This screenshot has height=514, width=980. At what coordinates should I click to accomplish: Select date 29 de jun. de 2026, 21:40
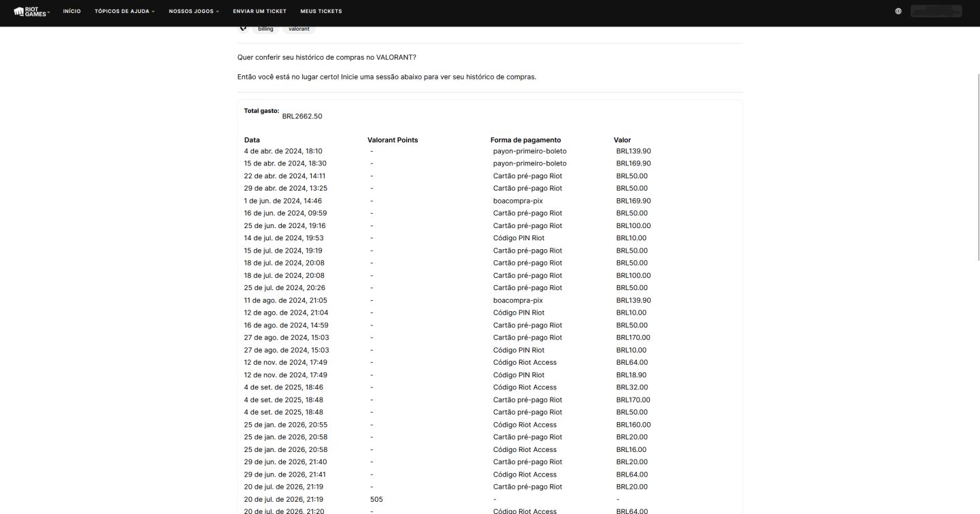tap(285, 462)
